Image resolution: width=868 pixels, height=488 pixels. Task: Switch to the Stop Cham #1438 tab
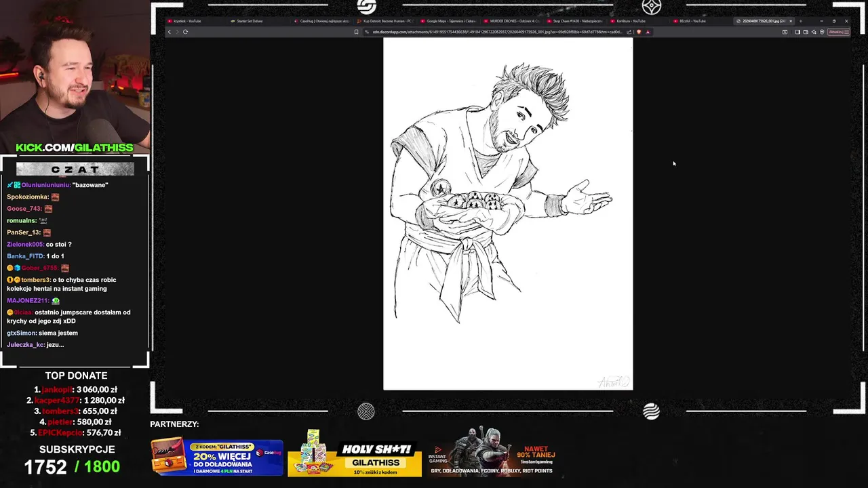[574, 21]
